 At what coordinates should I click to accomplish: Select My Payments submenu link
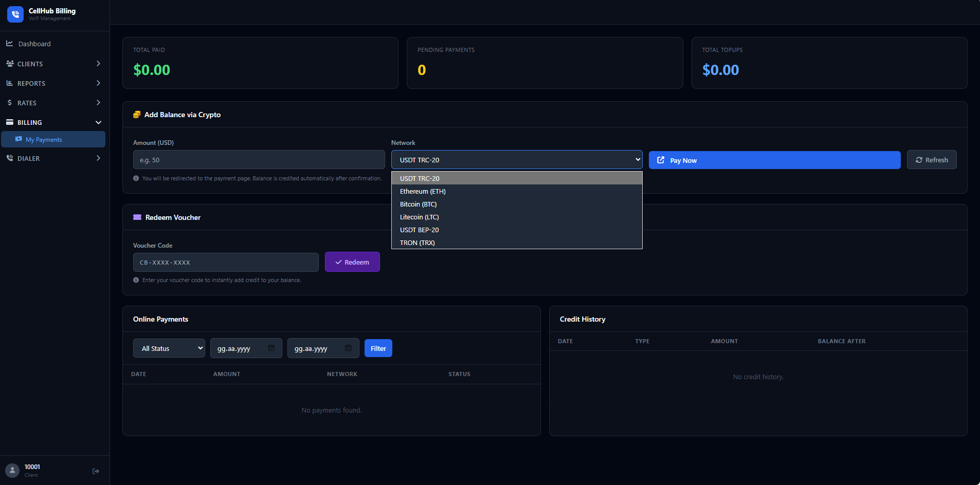[x=53, y=139]
